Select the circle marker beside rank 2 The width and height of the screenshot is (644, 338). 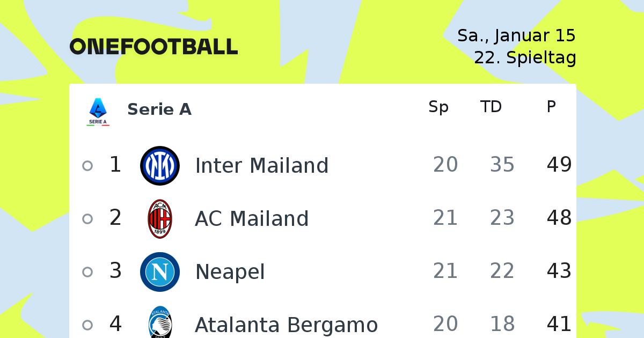pyautogui.click(x=87, y=219)
